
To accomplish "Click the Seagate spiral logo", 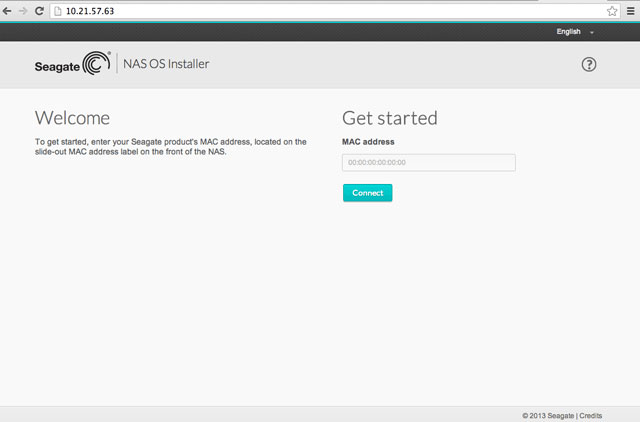I will (96, 64).
